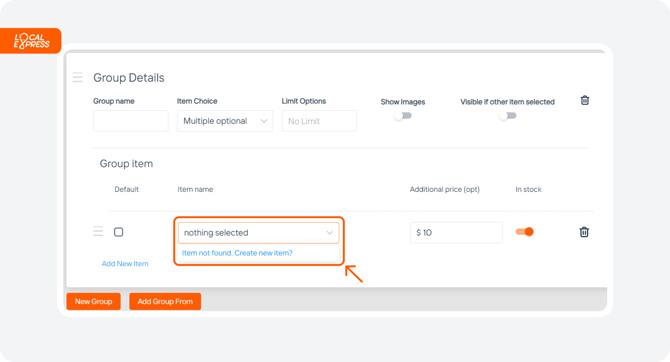This screenshot has height=362, width=670.
Task: Open the Item Choice Multiple optional dropdown
Action: (225, 121)
